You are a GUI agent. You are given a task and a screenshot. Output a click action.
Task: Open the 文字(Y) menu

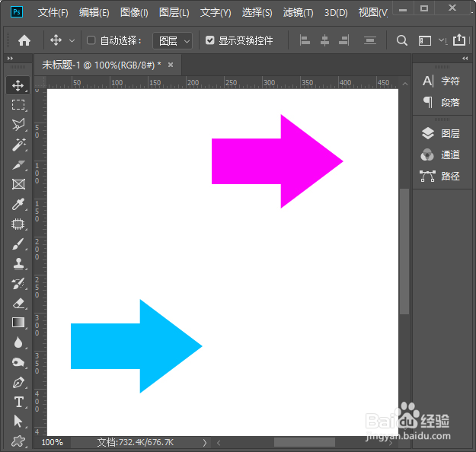216,12
